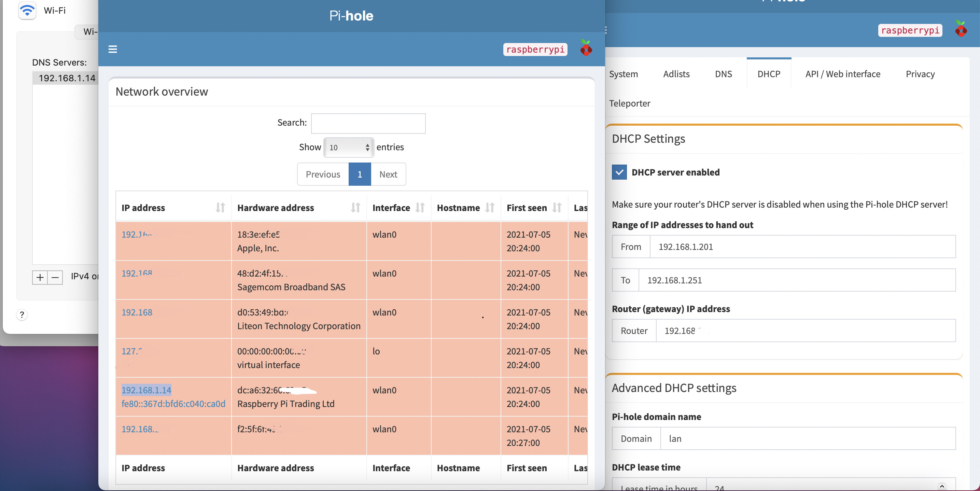Remove DNS server with minus button
This screenshot has width=980, height=491.
tap(55, 278)
